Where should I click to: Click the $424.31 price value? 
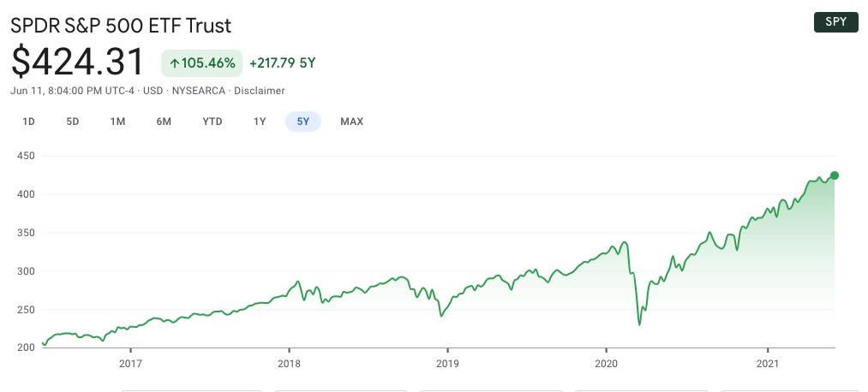click(x=78, y=61)
